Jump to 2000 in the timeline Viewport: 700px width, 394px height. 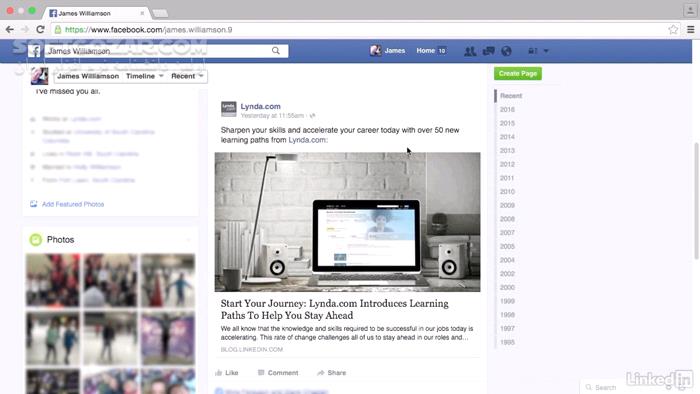point(507,287)
